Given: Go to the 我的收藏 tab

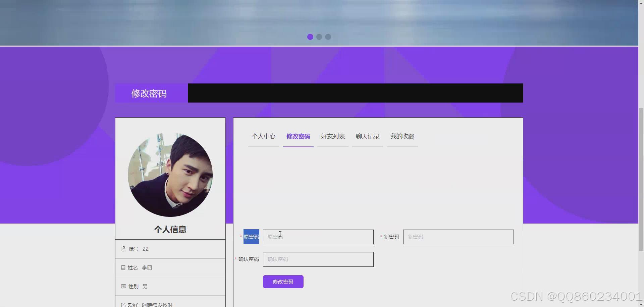Looking at the screenshot, I should [402, 136].
